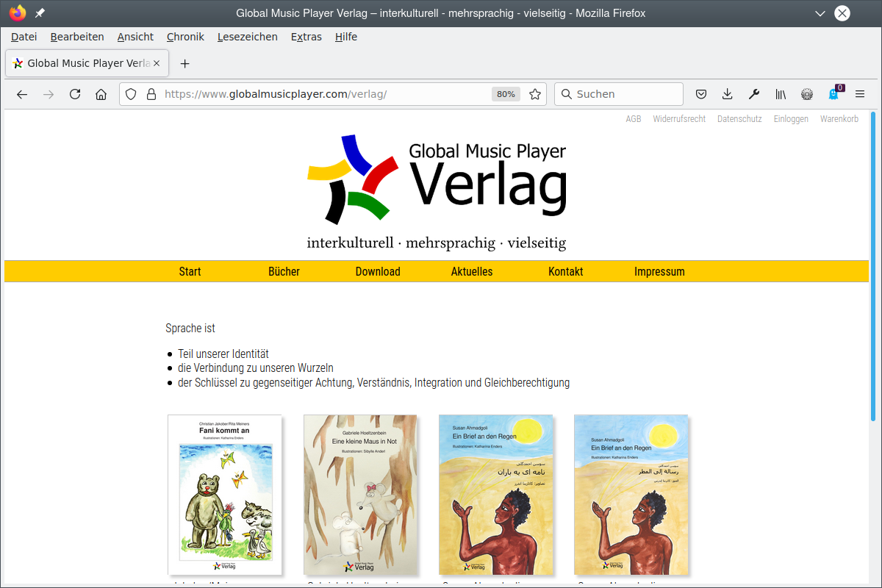Open the Datenschutz link
The image size is (882, 588).
coord(739,119)
